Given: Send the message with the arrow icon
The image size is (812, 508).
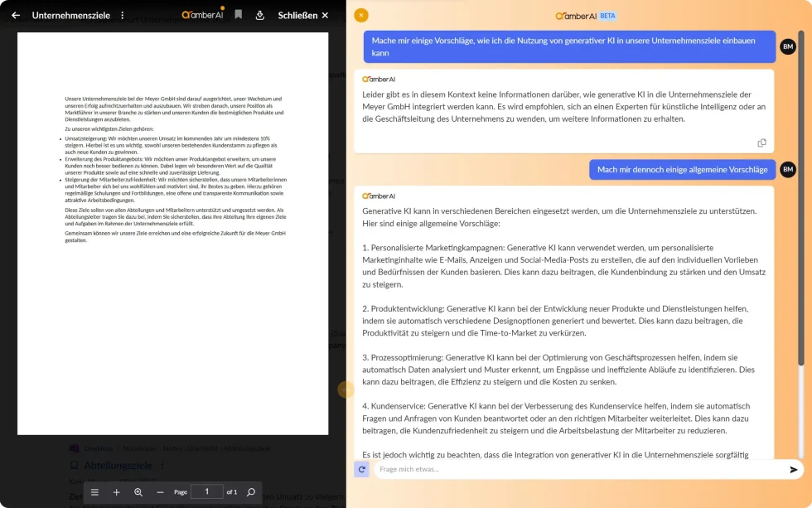Looking at the screenshot, I should click(x=794, y=469).
